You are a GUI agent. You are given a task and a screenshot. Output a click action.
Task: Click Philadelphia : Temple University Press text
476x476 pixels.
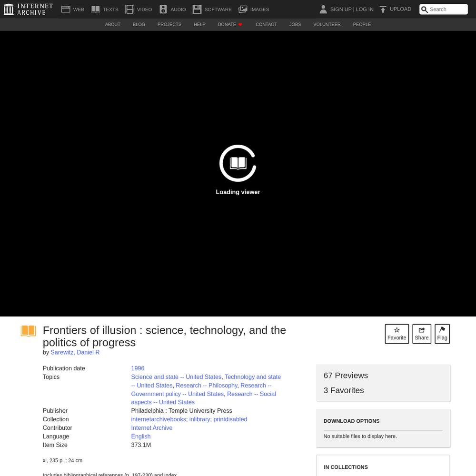pyautogui.click(x=181, y=411)
